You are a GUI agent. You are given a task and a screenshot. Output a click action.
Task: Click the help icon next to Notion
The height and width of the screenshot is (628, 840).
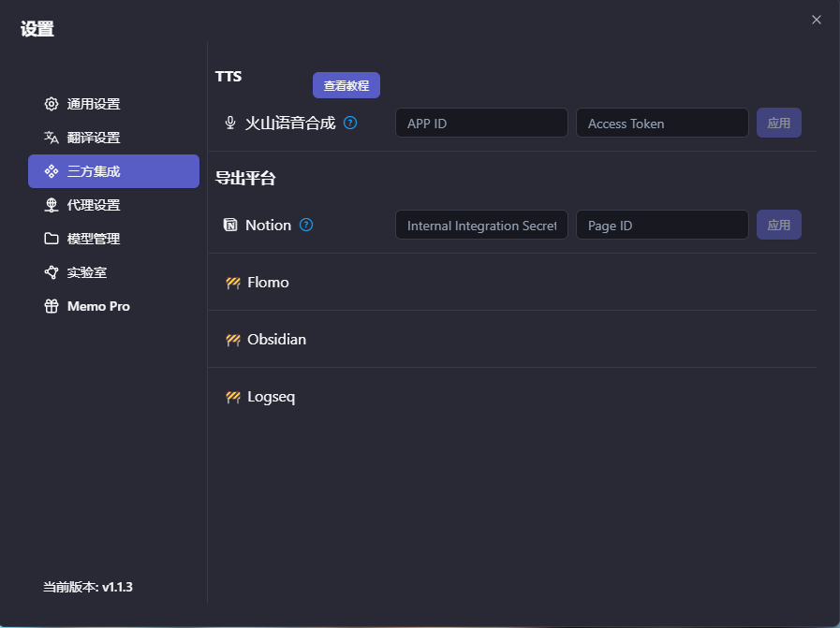[x=306, y=225]
